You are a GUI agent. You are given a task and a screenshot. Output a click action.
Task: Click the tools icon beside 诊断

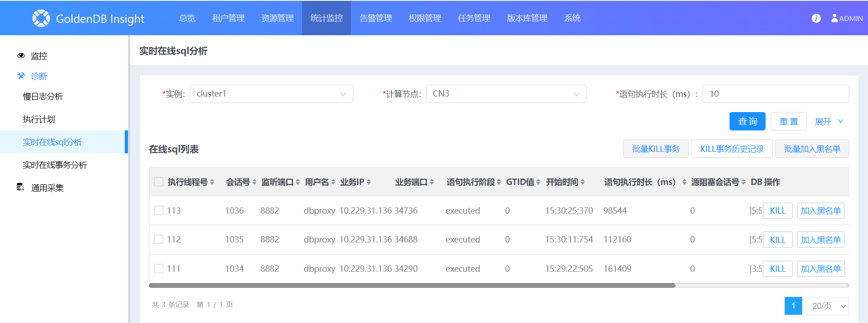coord(21,76)
